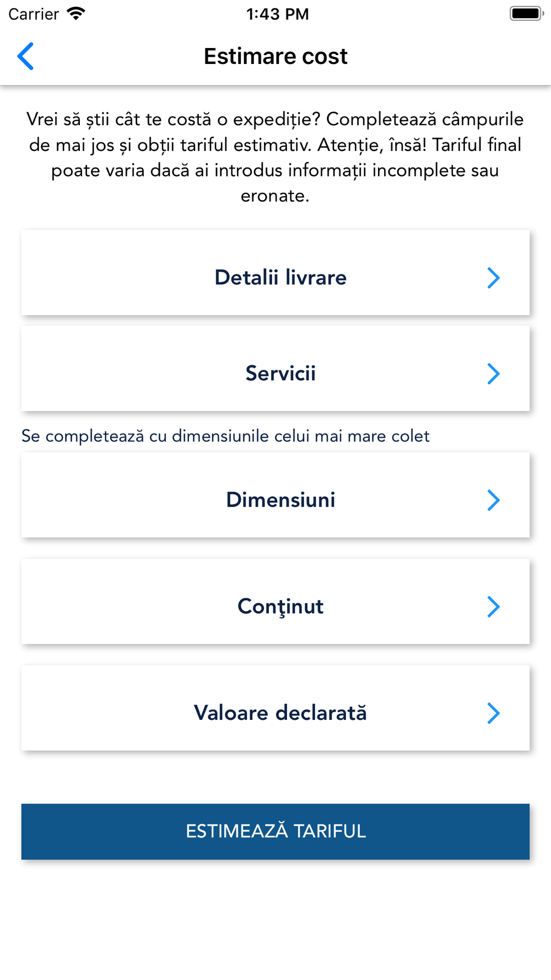Screen dimensions: 551x980
Task: Tap the Carrier label in status bar
Action: click(34, 14)
